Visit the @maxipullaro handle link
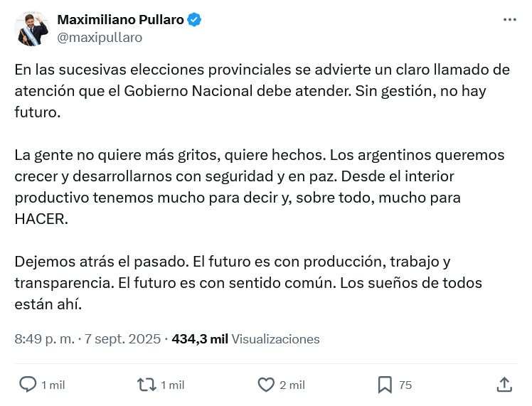Image resolution: width=532 pixels, height=406 pixels. click(99, 38)
